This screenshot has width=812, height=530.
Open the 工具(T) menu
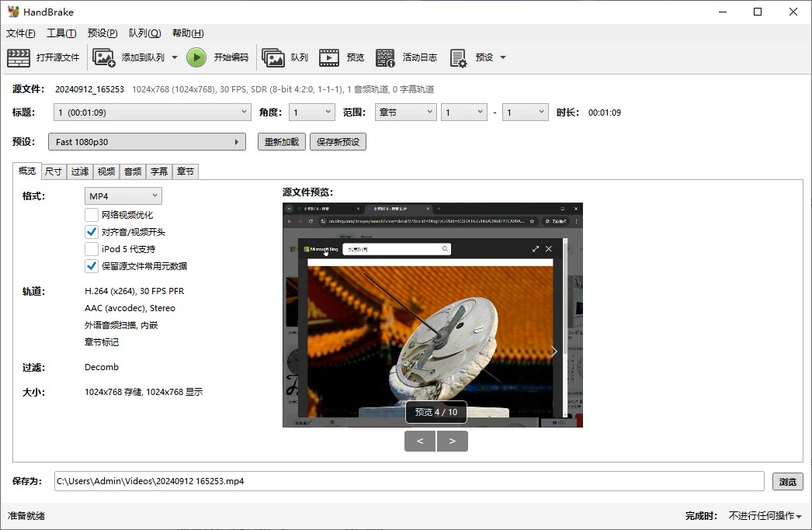[61, 33]
